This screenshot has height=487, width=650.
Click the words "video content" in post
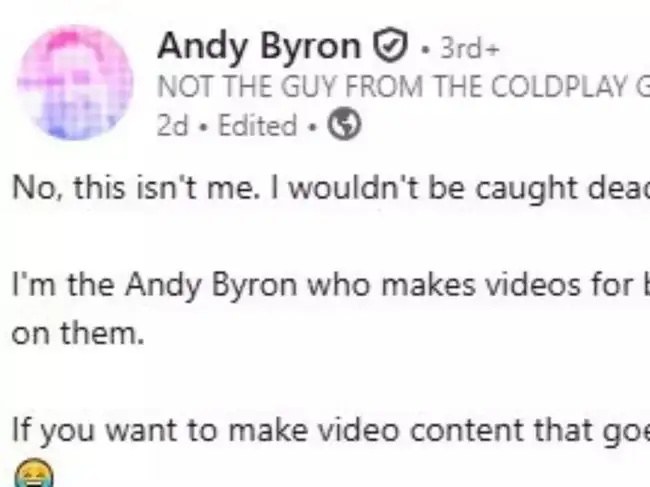tap(421, 430)
